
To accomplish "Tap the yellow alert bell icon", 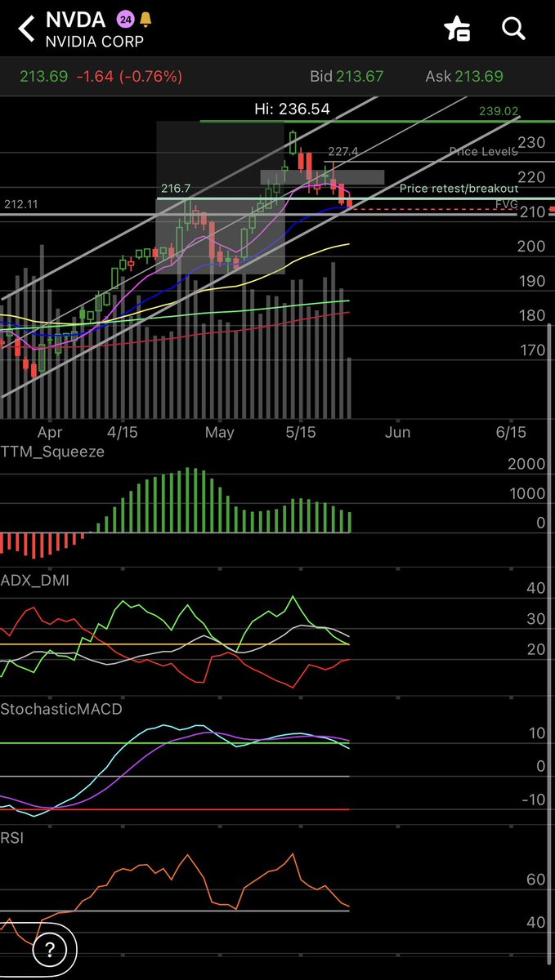I will (x=145, y=19).
